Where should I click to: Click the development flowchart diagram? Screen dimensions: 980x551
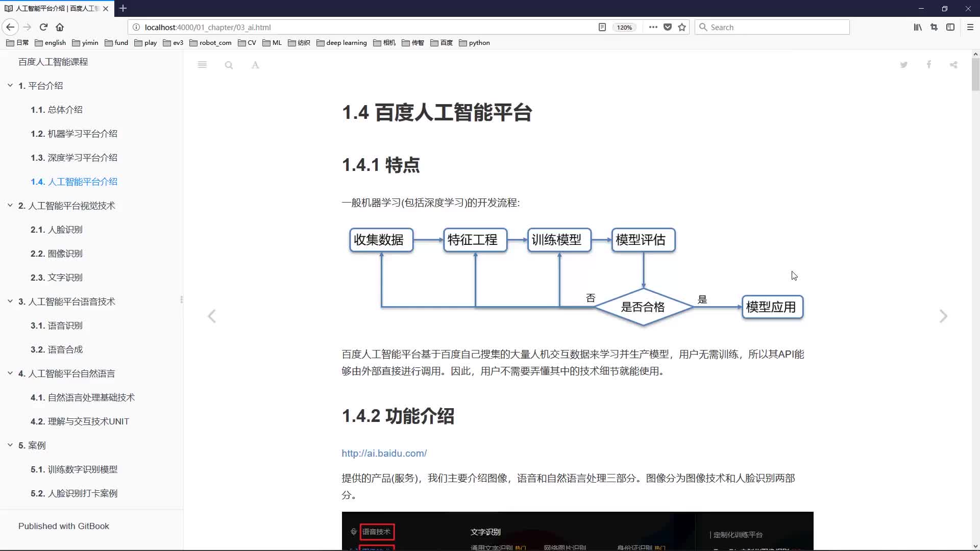coord(576,277)
